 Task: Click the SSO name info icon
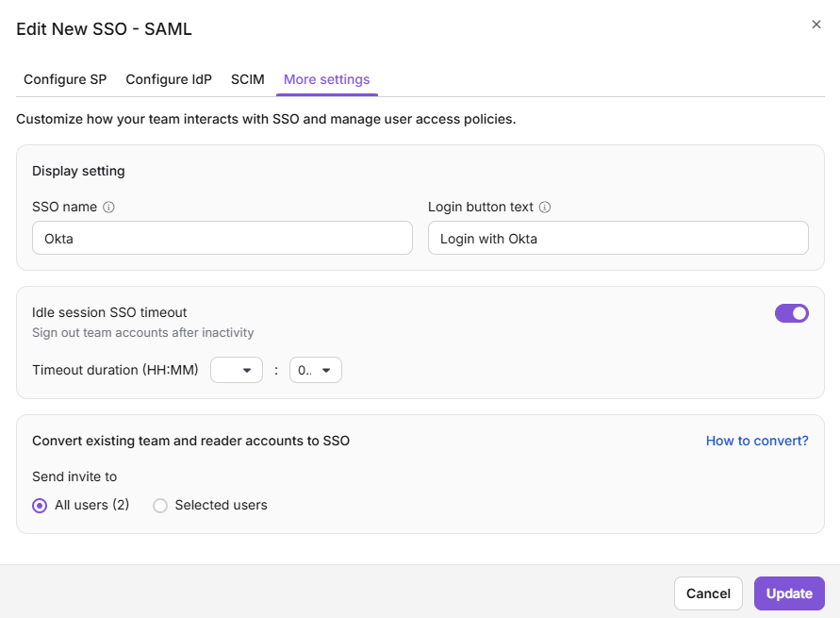pos(108,207)
